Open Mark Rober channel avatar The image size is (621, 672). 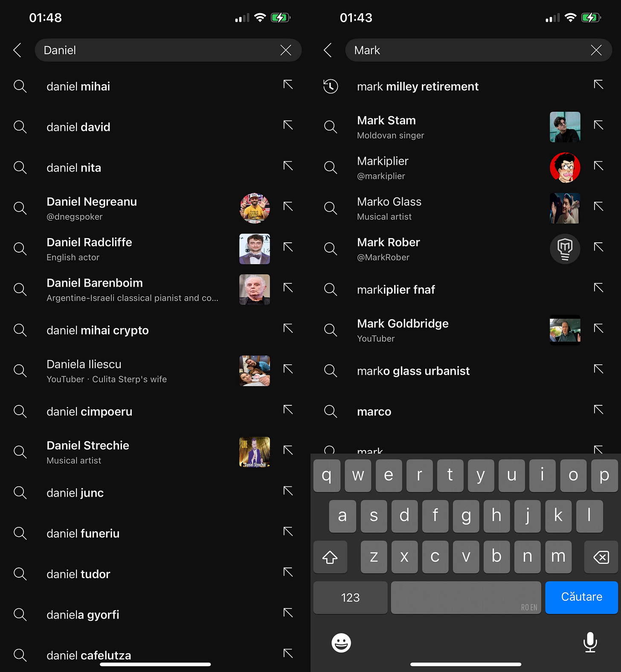pyautogui.click(x=565, y=249)
